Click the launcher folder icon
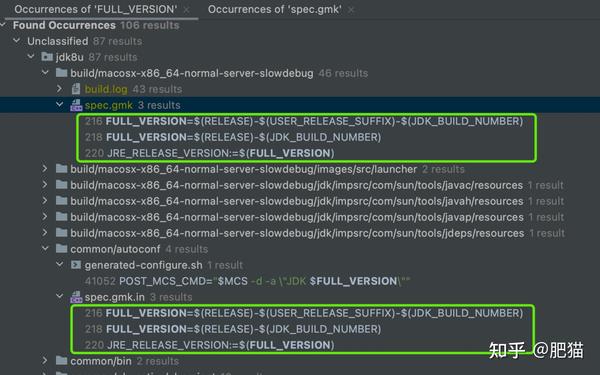 [61, 169]
